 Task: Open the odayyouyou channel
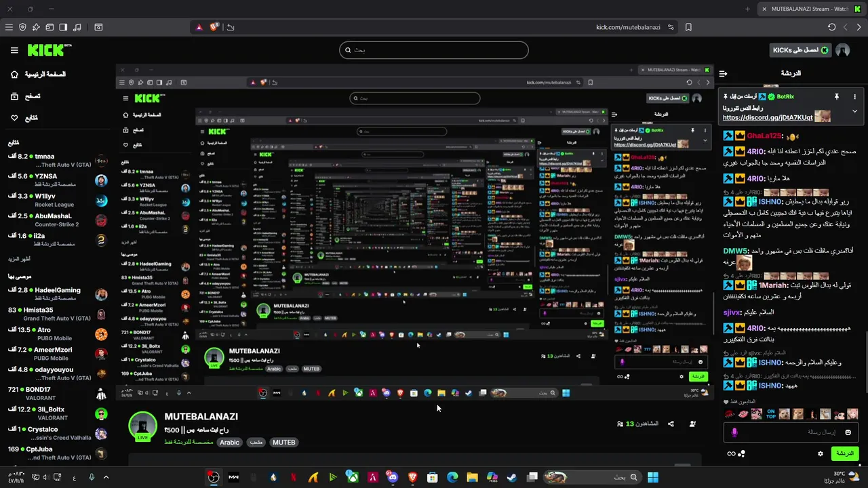point(58,373)
